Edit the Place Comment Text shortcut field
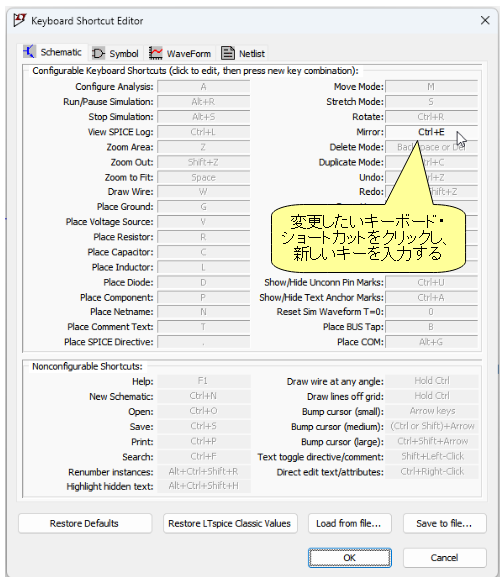Viewport: 502px width, 584px height. coord(203,327)
